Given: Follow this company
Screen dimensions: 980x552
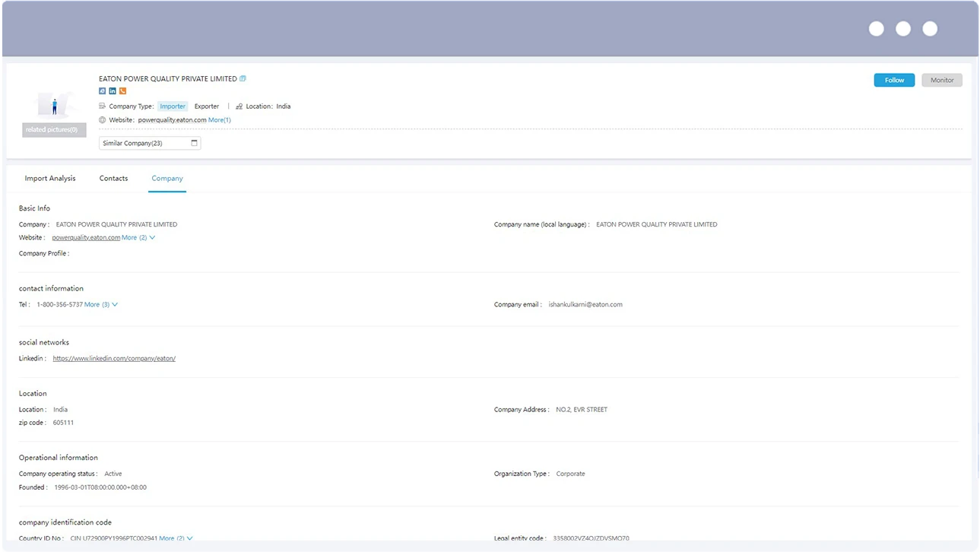Looking at the screenshot, I should [x=894, y=80].
